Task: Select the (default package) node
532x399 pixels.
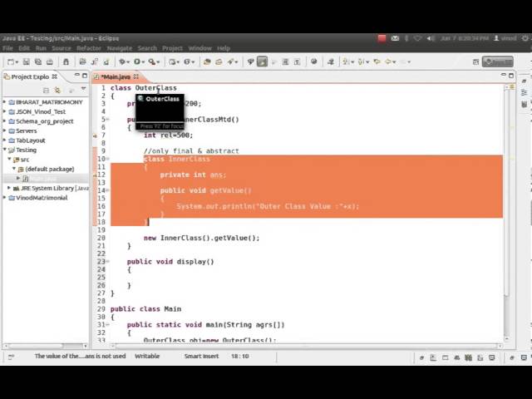Action: coord(47,169)
